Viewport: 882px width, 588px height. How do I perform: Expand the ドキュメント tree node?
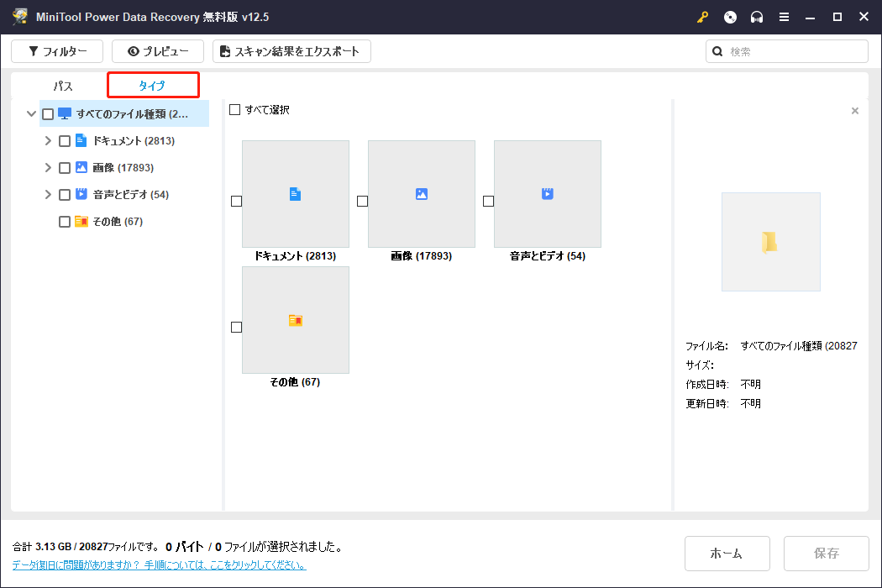[48, 140]
